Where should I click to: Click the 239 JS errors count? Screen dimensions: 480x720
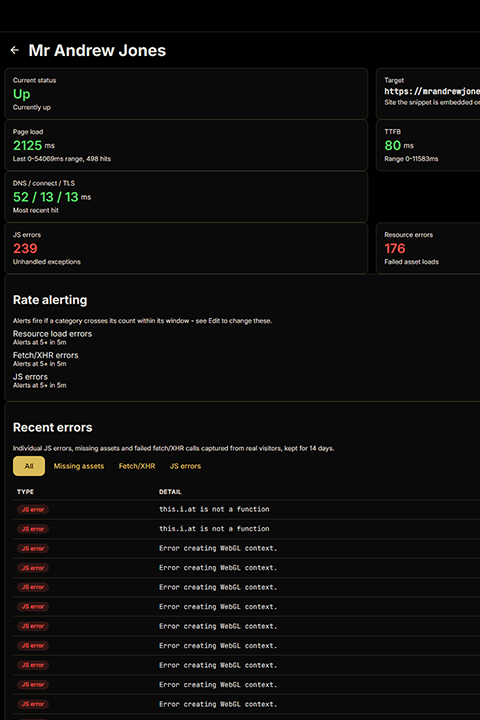(x=25, y=248)
